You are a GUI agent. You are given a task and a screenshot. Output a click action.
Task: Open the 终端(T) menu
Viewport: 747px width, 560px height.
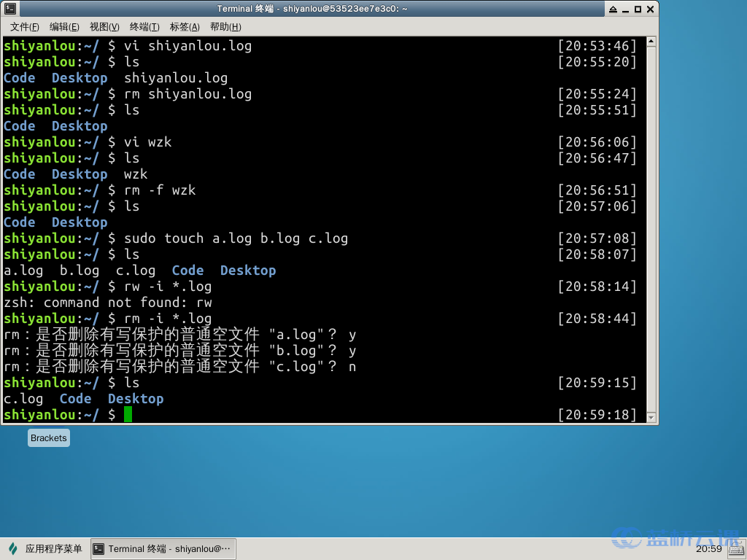click(144, 27)
